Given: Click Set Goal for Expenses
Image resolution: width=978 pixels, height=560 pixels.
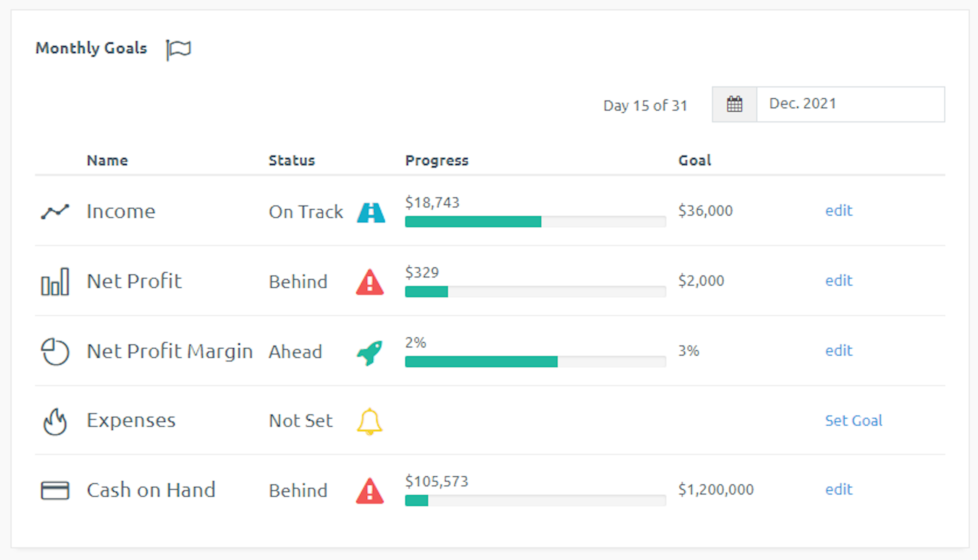Looking at the screenshot, I should point(853,421).
